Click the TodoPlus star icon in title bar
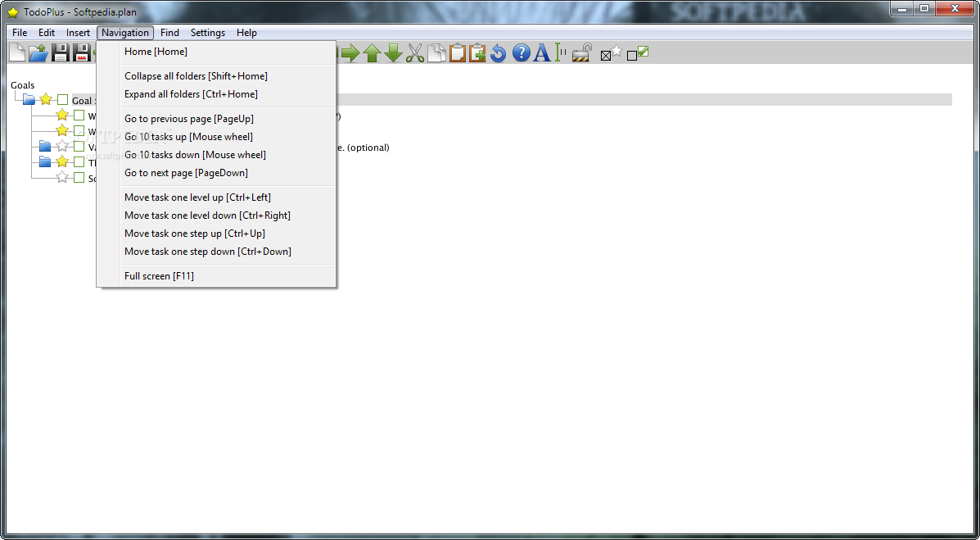Screen dimensions: 980x540 coord(12,12)
